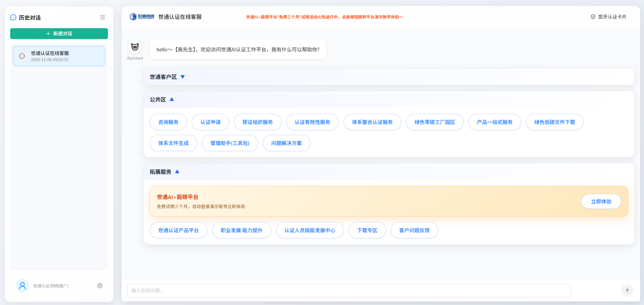The width and height of the screenshot is (644, 305).
Task: Click the 世通AI+能碳平台 banner title
Action: click(178, 197)
